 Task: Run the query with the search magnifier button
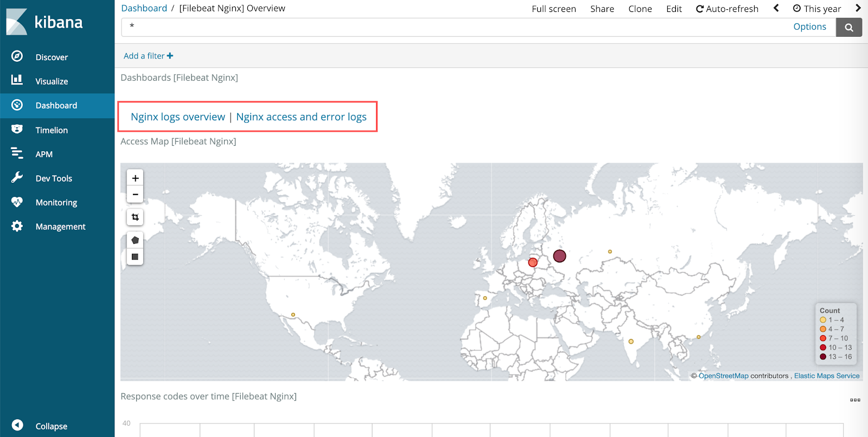[x=849, y=27]
